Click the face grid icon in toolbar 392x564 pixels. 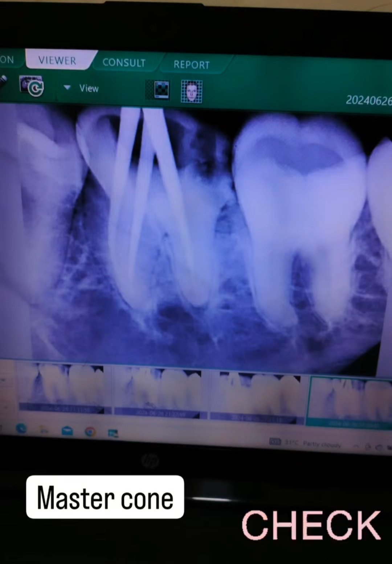tap(192, 92)
